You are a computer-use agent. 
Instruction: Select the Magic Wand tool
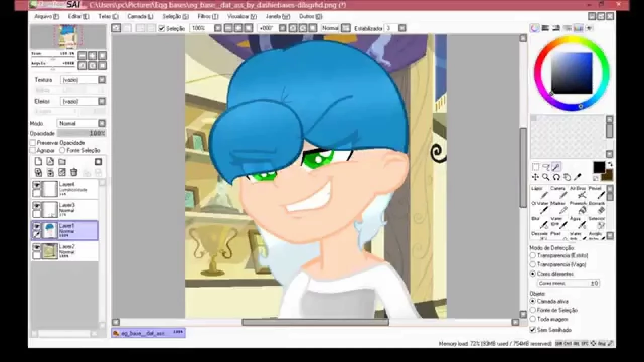(556, 167)
